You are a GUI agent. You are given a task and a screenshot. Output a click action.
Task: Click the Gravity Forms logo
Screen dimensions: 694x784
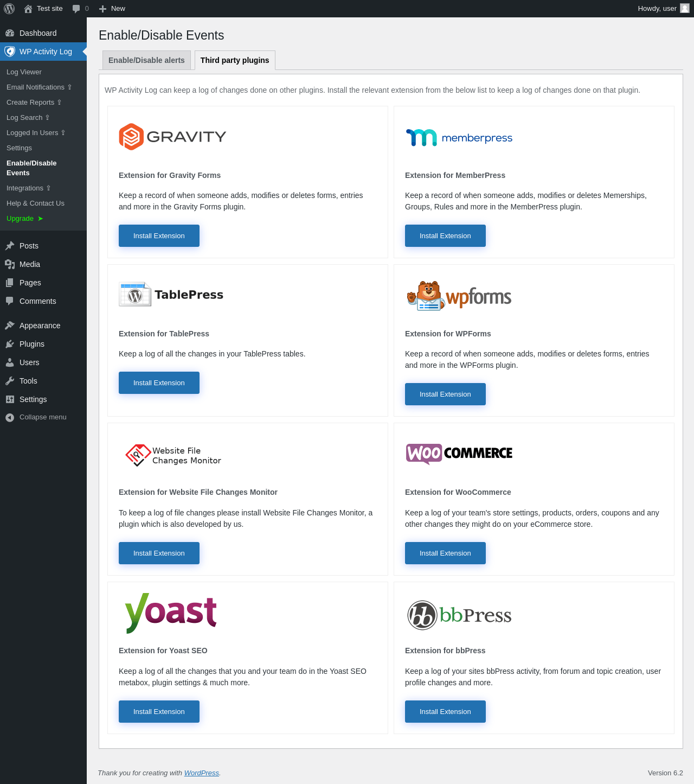click(172, 137)
